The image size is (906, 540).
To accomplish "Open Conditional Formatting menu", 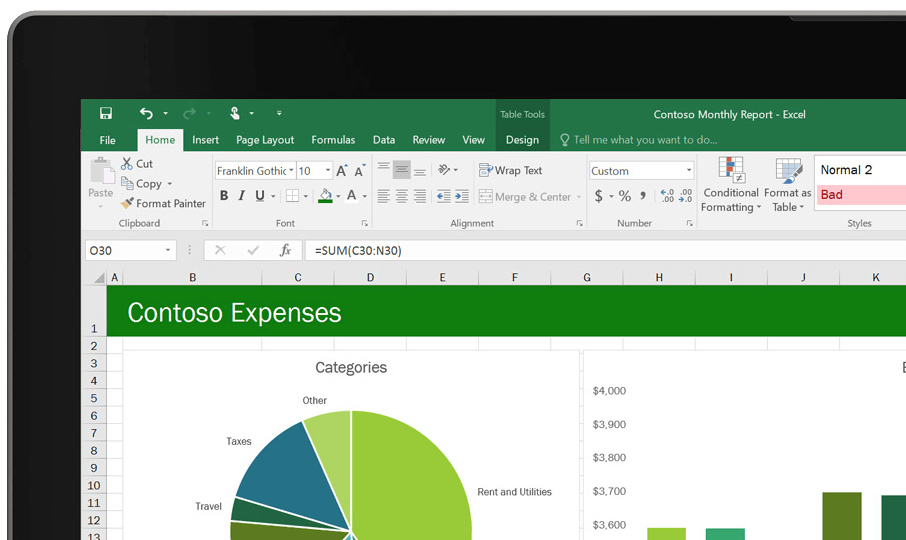I will [x=731, y=184].
